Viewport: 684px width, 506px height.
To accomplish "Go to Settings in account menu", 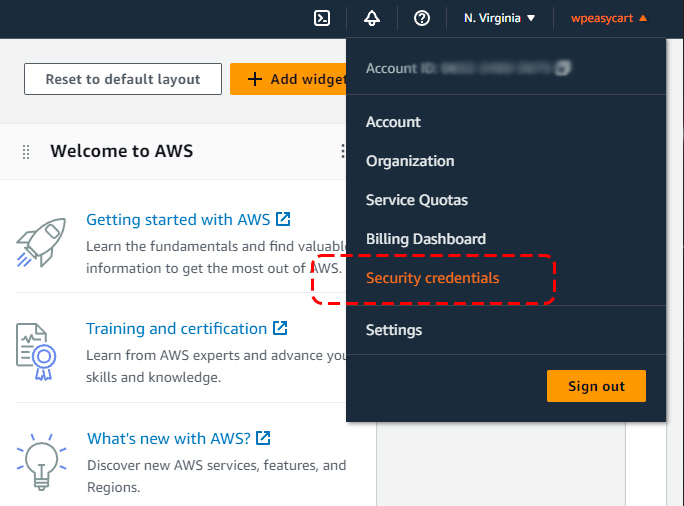I will pyautogui.click(x=394, y=330).
